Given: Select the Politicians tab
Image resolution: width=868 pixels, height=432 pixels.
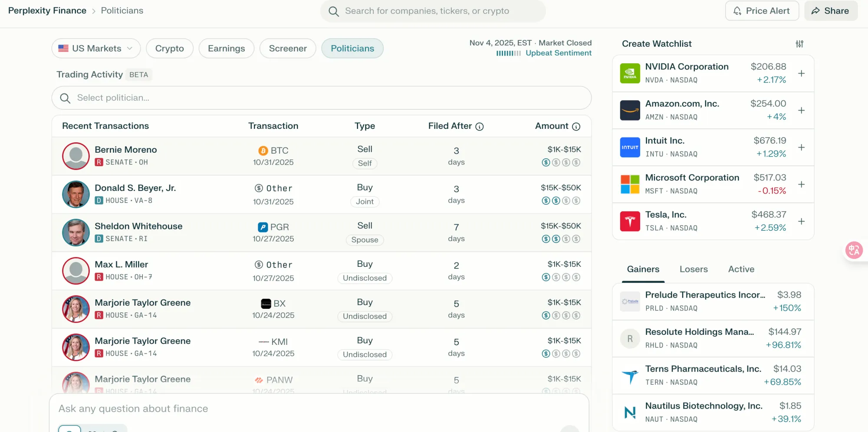Looking at the screenshot, I should coord(352,48).
